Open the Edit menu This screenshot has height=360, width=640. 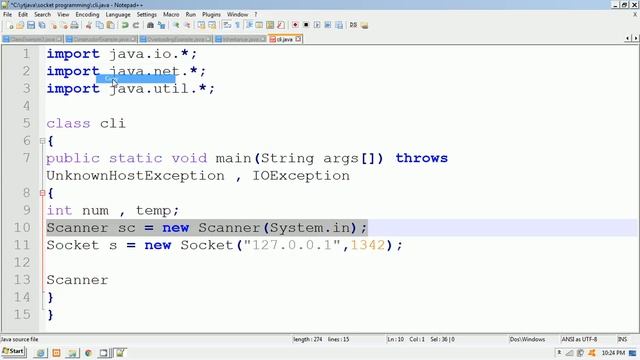click(x=23, y=14)
